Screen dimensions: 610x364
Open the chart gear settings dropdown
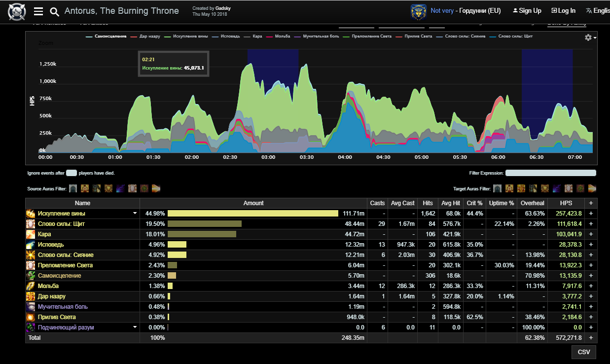pos(589,37)
